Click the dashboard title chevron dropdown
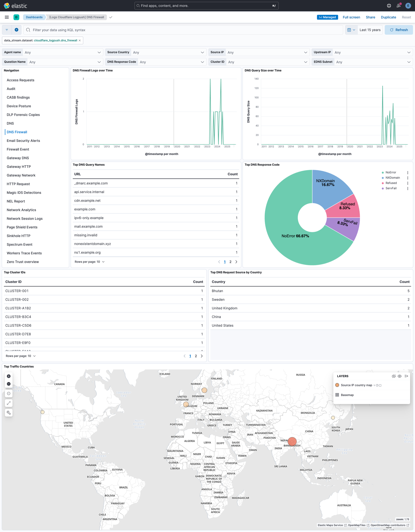415x532 pixels. click(111, 17)
